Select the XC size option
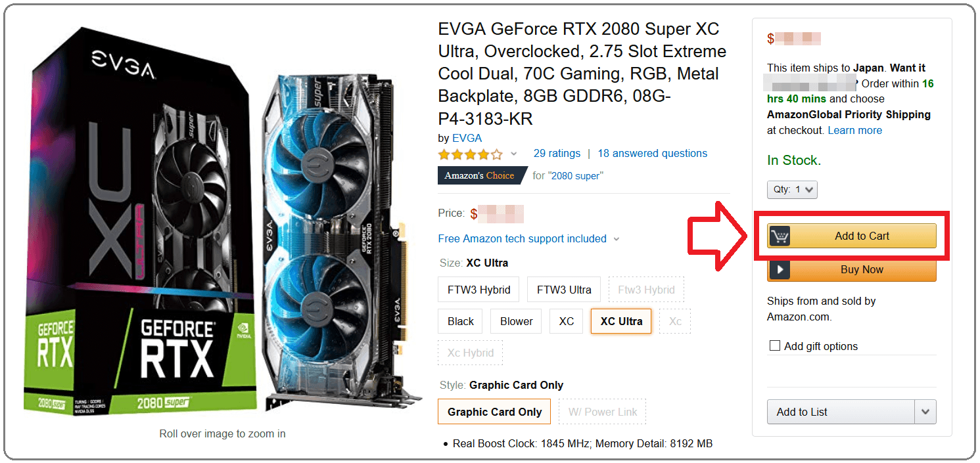The width and height of the screenshot is (980, 463). [567, 321]
